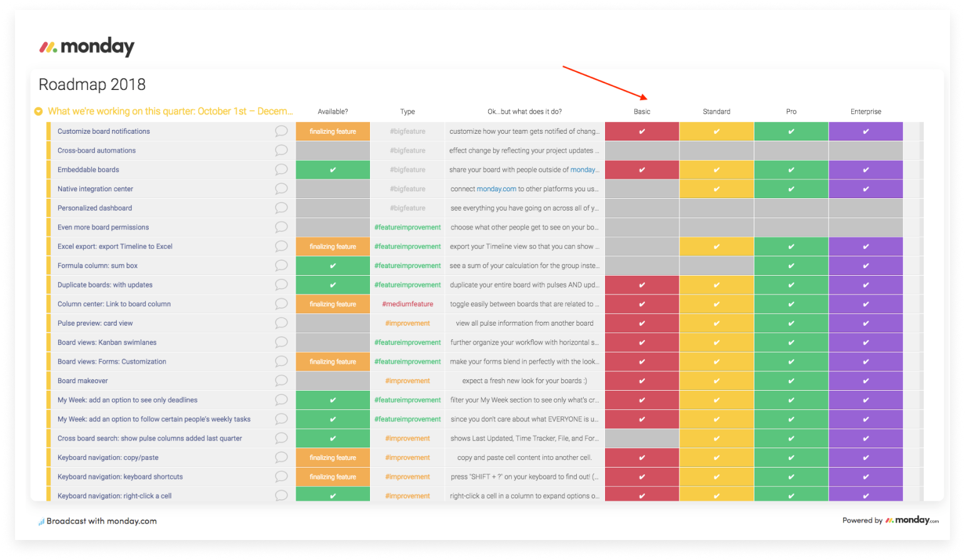Click 'copy and paste cell content' description
Viewport: 965px width, 560px height.
point(524,457)
